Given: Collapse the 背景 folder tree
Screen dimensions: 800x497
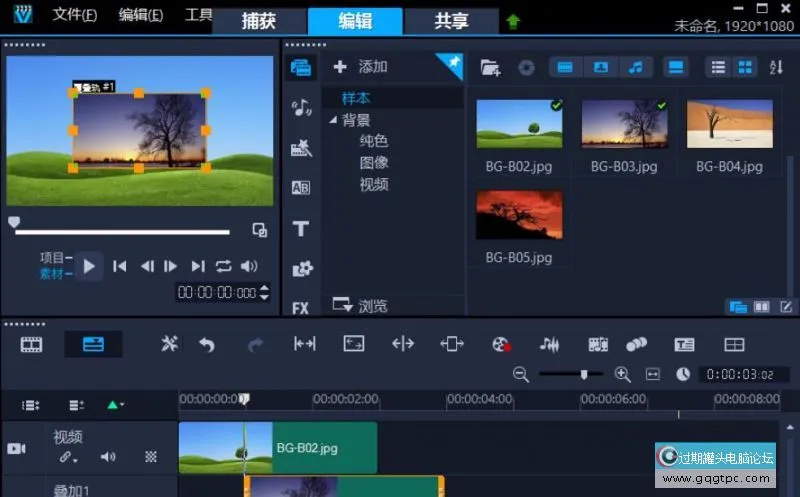Looking at the screenshot, I should tap(334, 120).
